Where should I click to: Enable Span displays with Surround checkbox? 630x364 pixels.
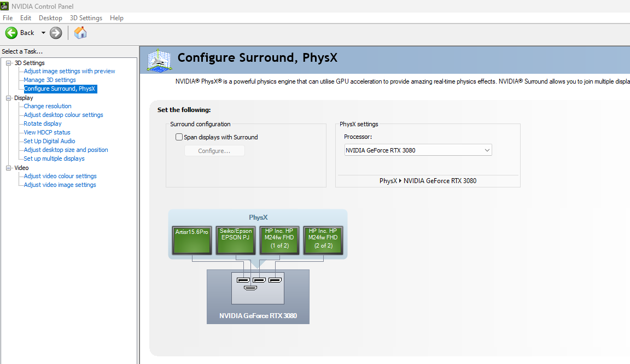(x=179, y=137)
